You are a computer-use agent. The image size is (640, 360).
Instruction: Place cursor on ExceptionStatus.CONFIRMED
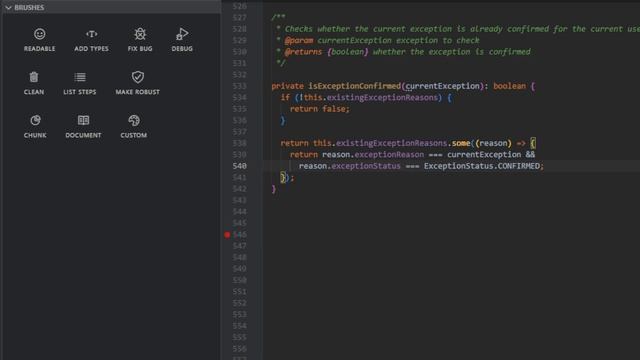pyautogui.click(x=482, y=166)
